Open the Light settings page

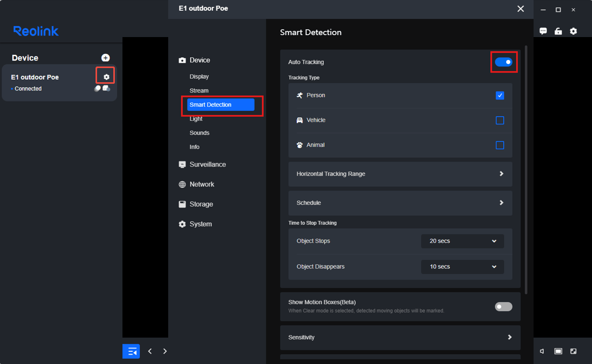(196, 119)
